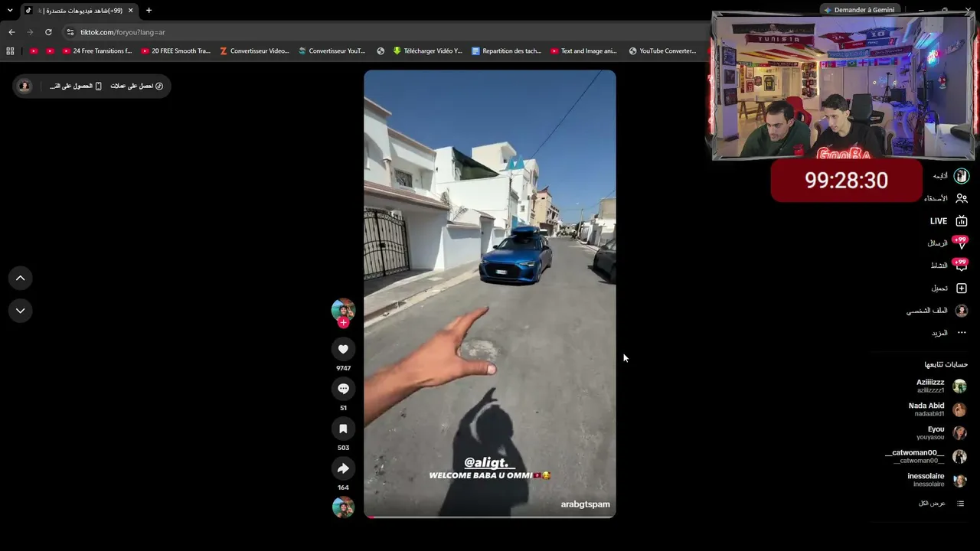Click Demander à Gemini button
The height and width of the screenshot is (551, 980).
pyautogui.click(x=859, y=10)
